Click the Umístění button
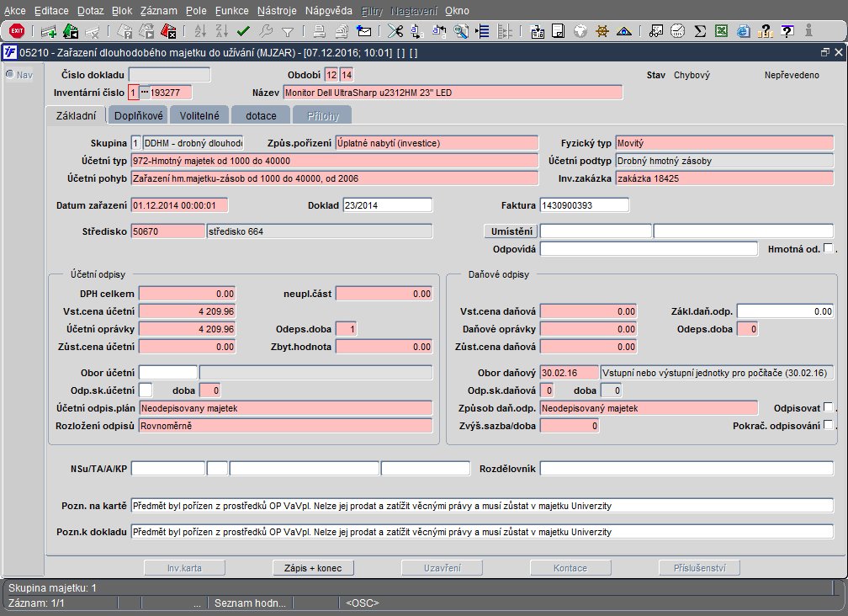 [511, 231]
